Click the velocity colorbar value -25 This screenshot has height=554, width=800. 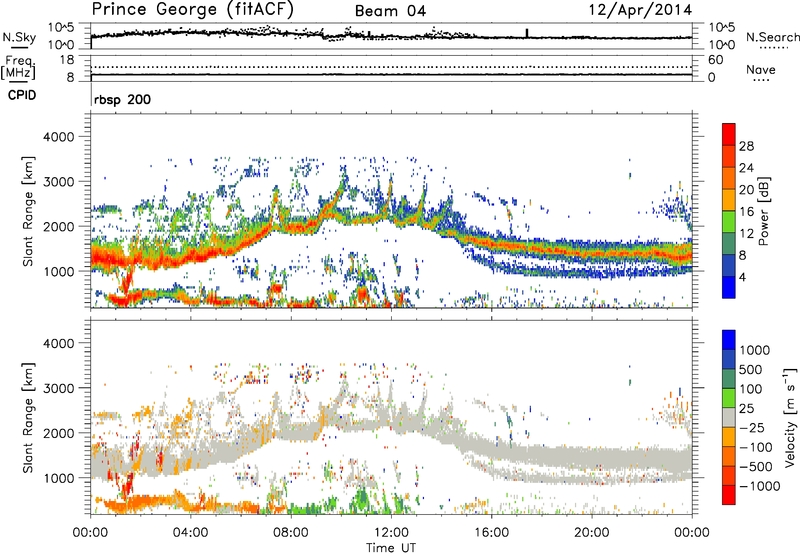(x=752, y=427)
